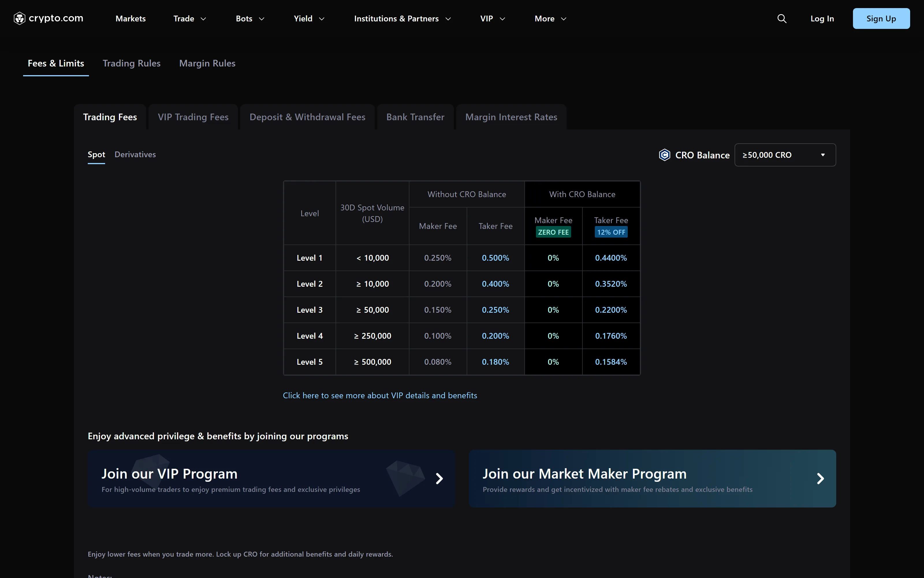This screenshot has height=578, width=924.
Task: Expand the Trade menu
Action: pos(190,18)
